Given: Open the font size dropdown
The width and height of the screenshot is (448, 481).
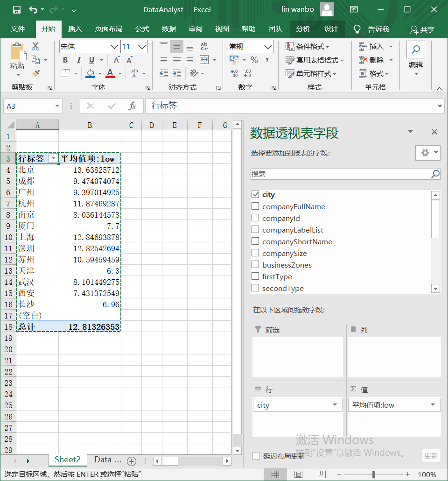Looking at the screenshot, I should [141, 47].
